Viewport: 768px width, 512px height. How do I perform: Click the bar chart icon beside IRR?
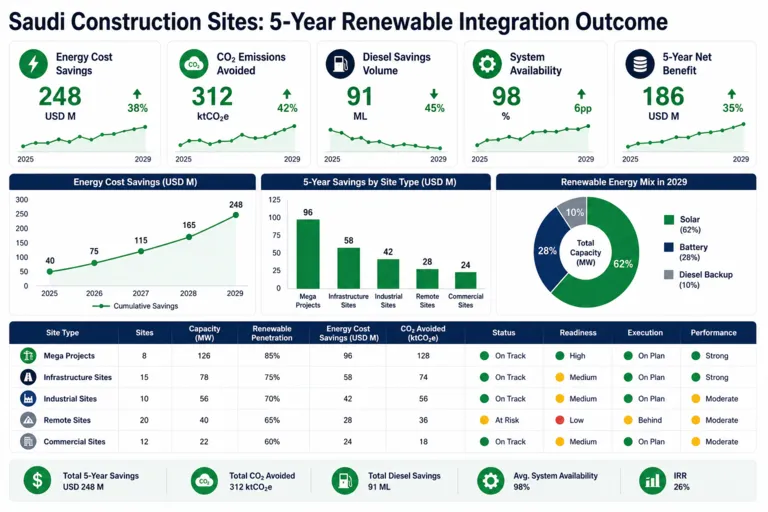[x=652, y=481]
